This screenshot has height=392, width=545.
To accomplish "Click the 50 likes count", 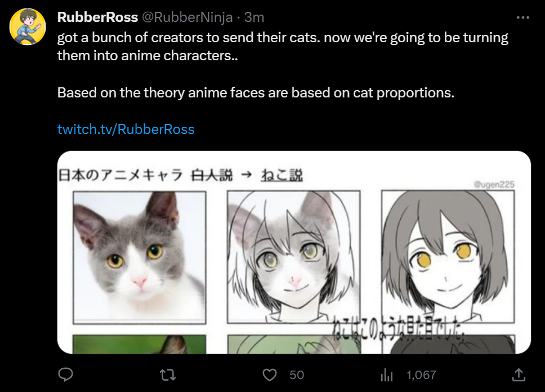I will [297, 375].
